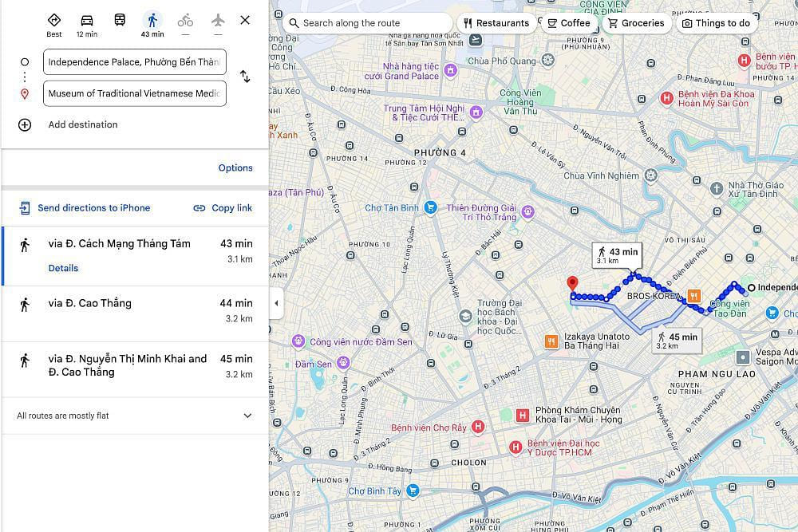
Task: Collapse the side panel using arrow handle
Action: [x=276, y=303]
